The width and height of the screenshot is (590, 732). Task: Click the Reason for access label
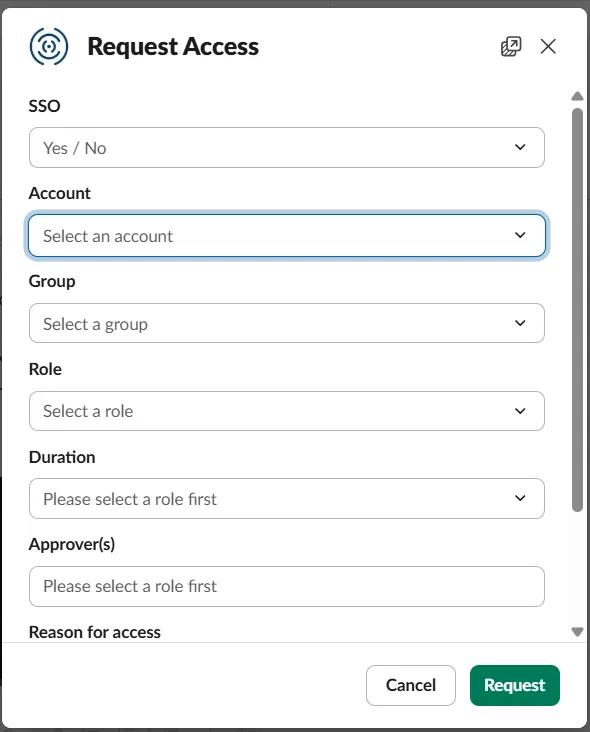(x=95, y=632)
